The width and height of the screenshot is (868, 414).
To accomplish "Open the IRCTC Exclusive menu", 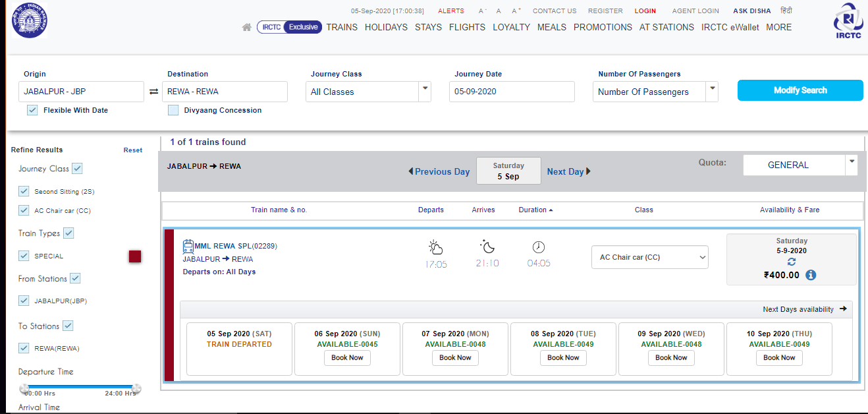I will [289, 27].
